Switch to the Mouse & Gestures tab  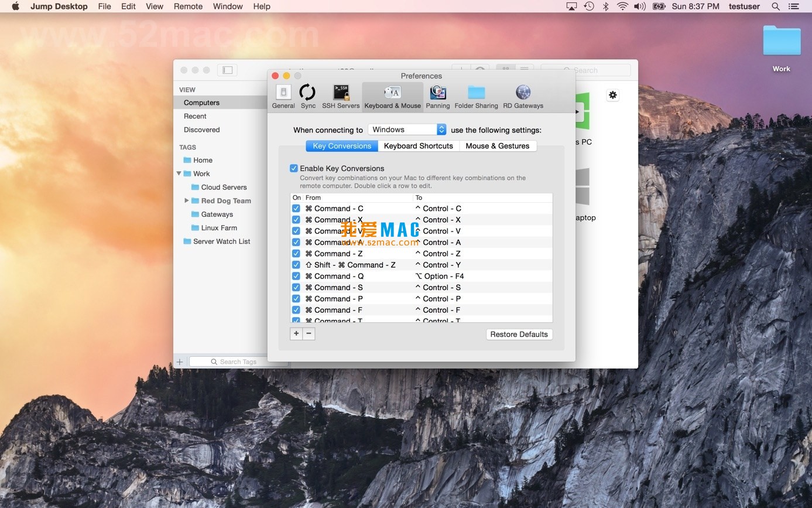point(497,146)
